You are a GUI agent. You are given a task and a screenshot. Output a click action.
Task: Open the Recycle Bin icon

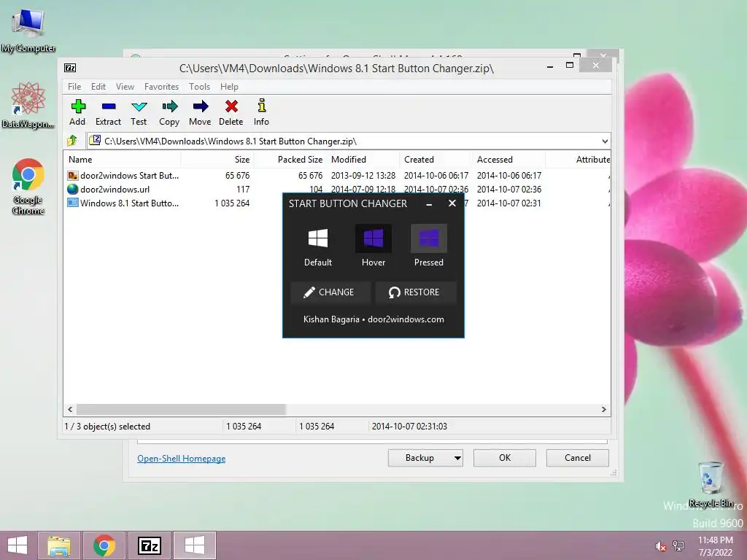(x=711, y=484)
